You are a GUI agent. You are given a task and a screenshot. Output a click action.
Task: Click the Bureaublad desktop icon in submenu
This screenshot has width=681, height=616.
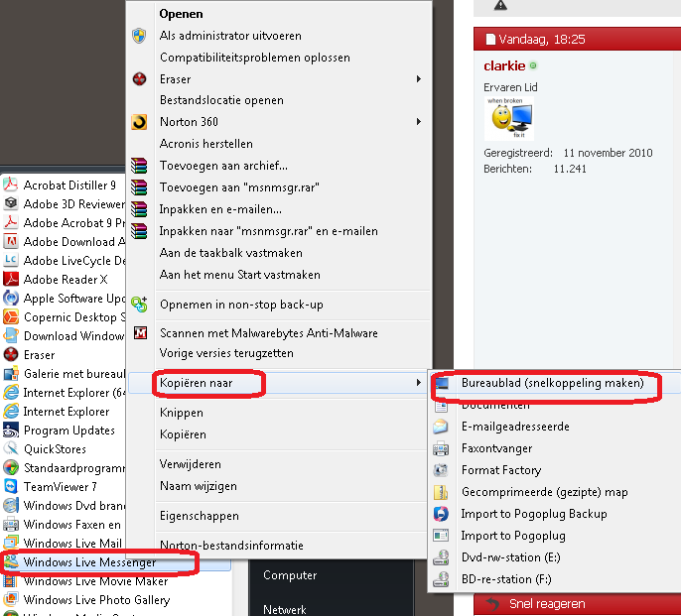click(441, 383)
